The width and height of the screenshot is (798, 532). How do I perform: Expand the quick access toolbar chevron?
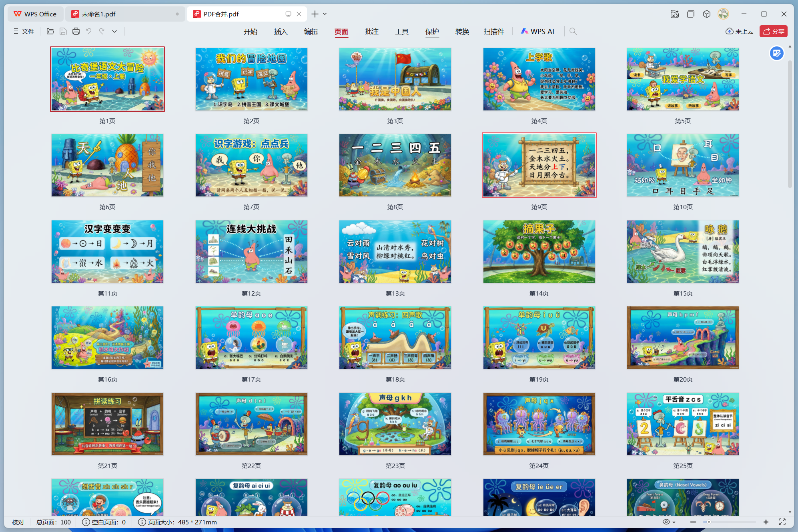[114, 31]
